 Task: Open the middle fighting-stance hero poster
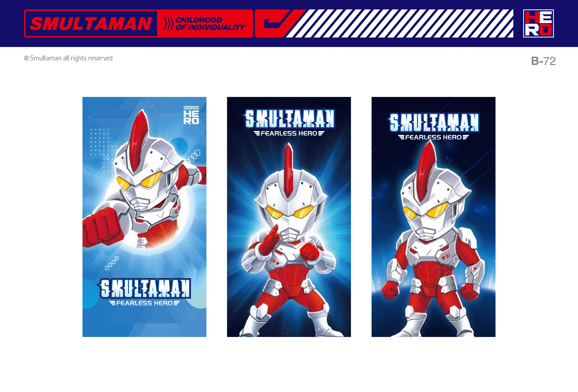(289, 217)
